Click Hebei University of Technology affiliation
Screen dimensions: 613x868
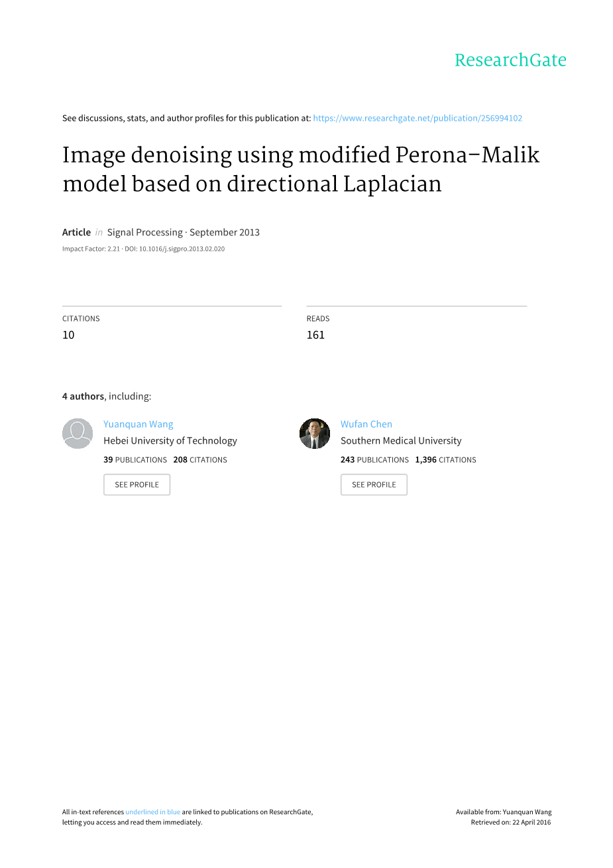click(170, 441)
